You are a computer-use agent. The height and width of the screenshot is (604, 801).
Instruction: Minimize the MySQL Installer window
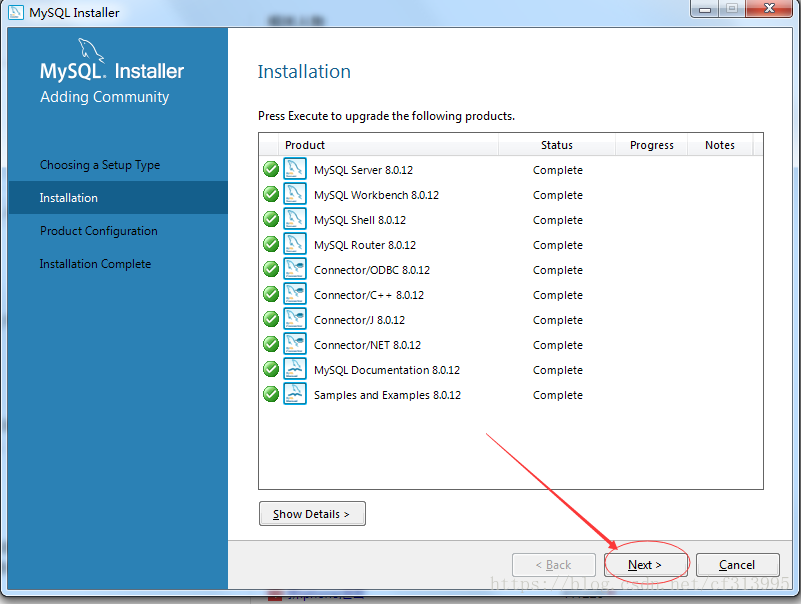(705, 9)
